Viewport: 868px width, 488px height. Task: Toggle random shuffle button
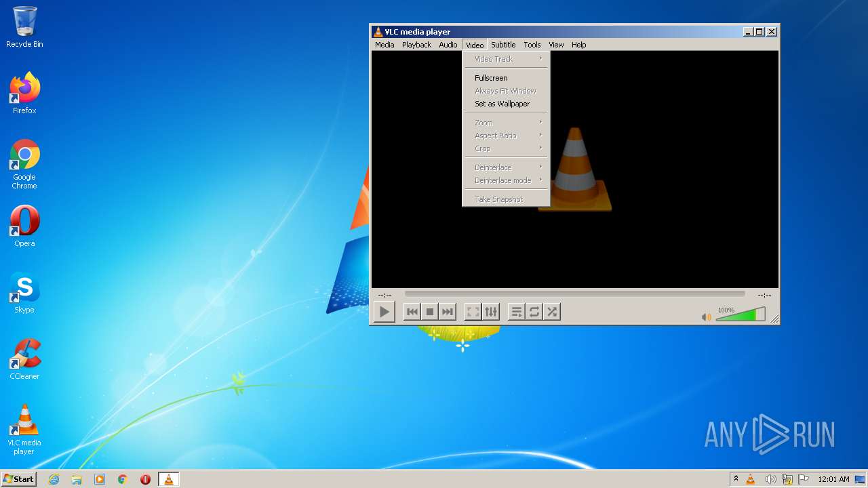[x=552, y=312]
